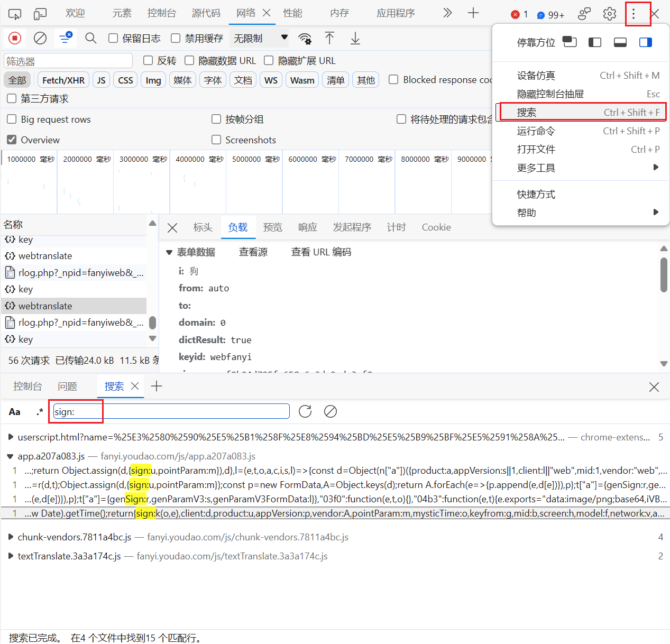
Task: Enable the 保留日志 checkbox
Action: coord(113,38)
